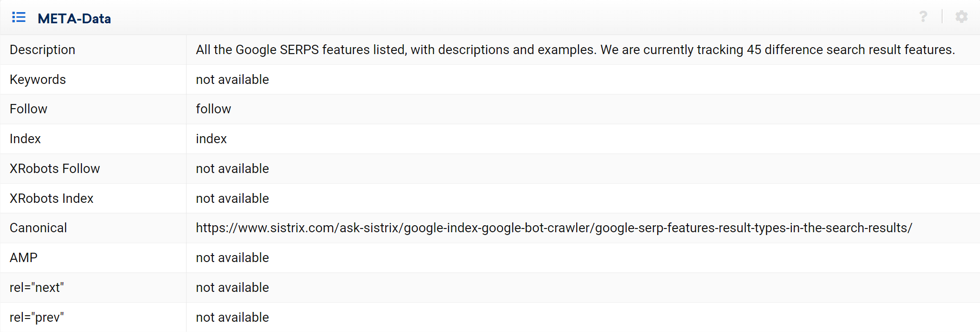This screenshot has width=980, height=332.
Task: Click the list icon beside META-Data
Action: coord(19,18)
